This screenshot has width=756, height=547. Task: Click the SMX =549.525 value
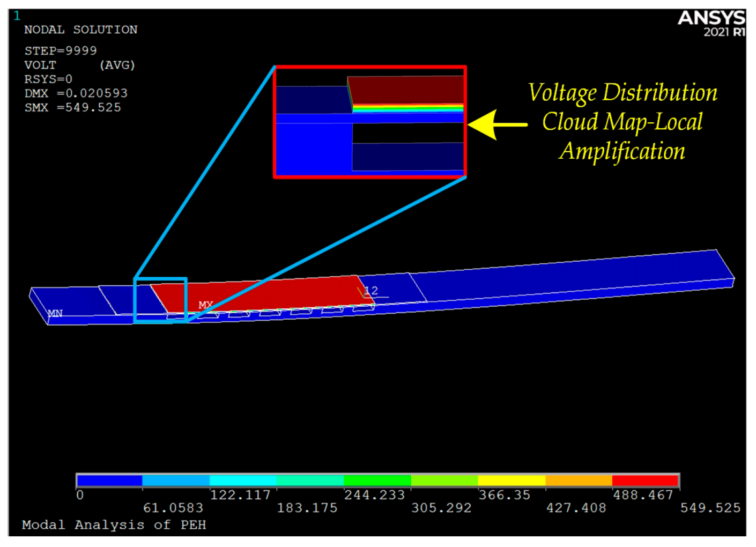73,107
